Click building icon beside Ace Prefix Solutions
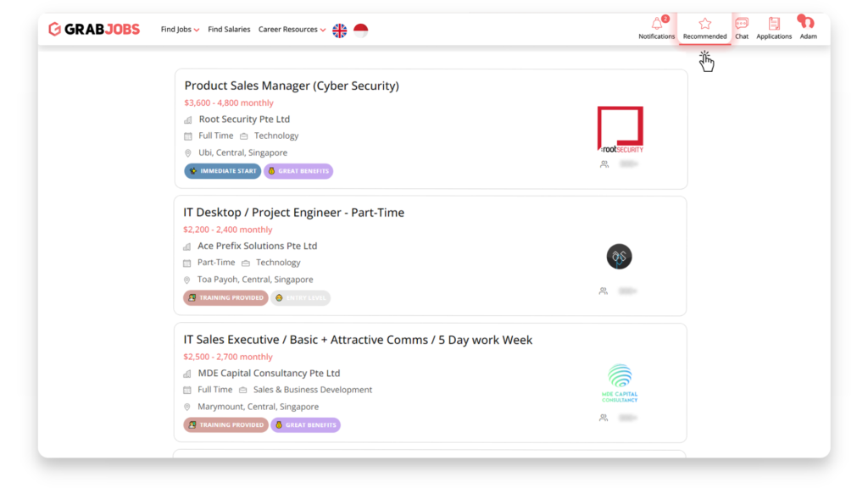Viewport: 868px width, 488px height. coord(187,247)
